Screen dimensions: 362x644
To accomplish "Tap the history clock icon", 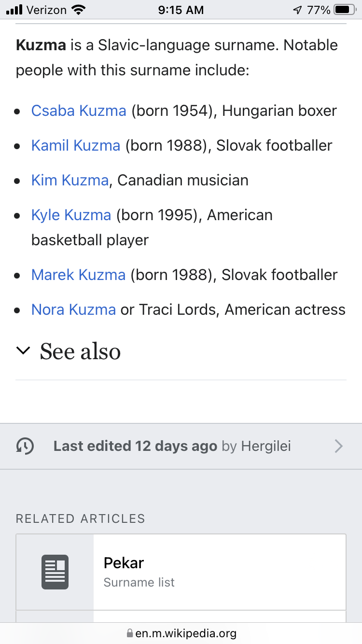I will coord(25,446).
